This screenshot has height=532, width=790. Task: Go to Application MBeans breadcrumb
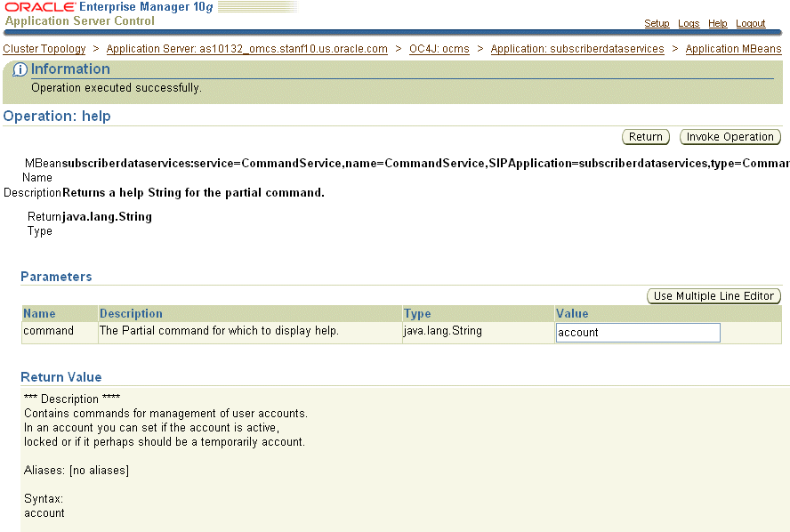733,49
